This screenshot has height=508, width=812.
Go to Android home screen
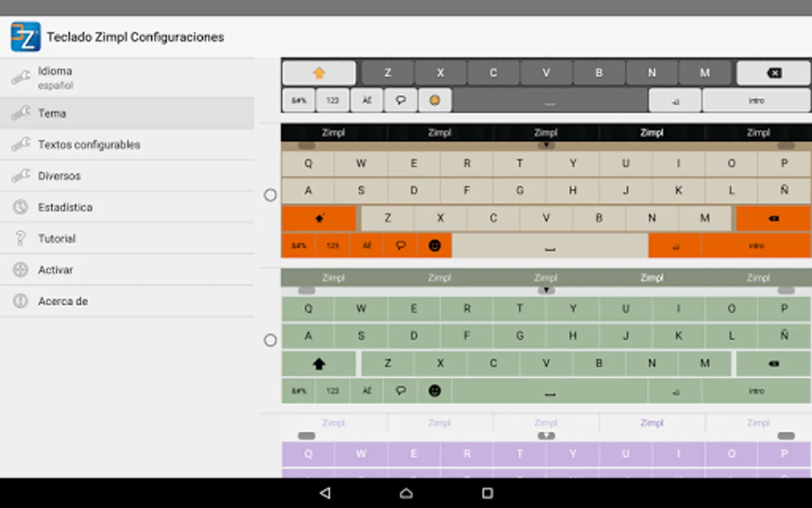[x=406, y=493]
